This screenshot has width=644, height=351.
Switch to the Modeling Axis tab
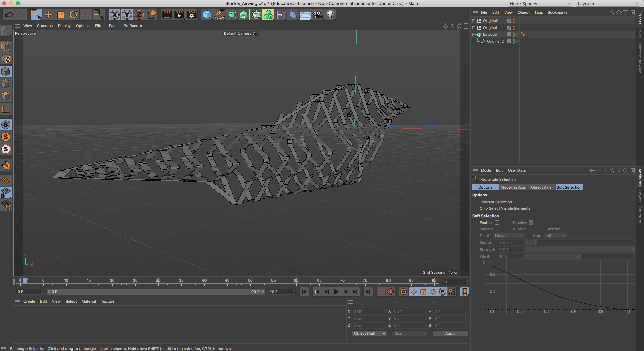[x=513, y=187]
